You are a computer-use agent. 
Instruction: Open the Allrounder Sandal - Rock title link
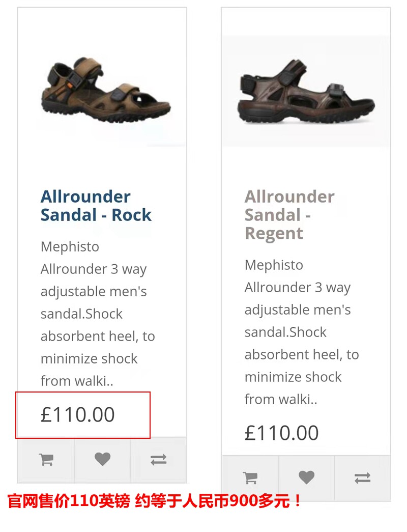[x=96, y=206]
